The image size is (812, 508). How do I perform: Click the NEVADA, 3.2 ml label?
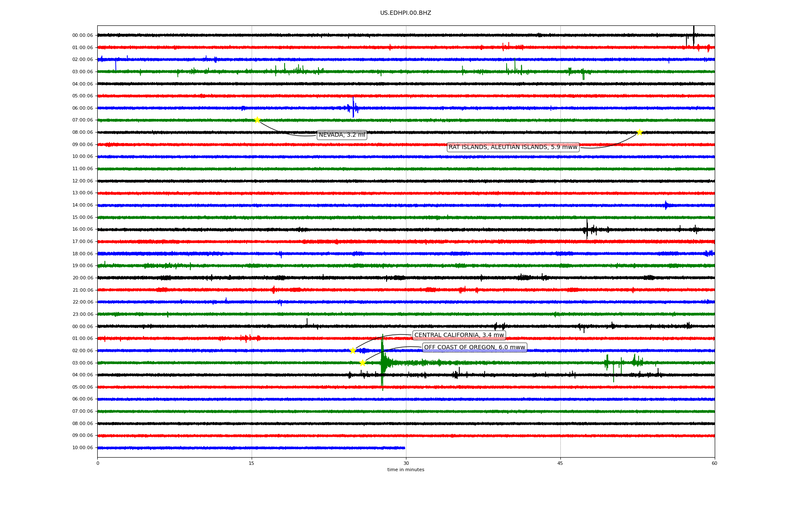click(342, 135)
